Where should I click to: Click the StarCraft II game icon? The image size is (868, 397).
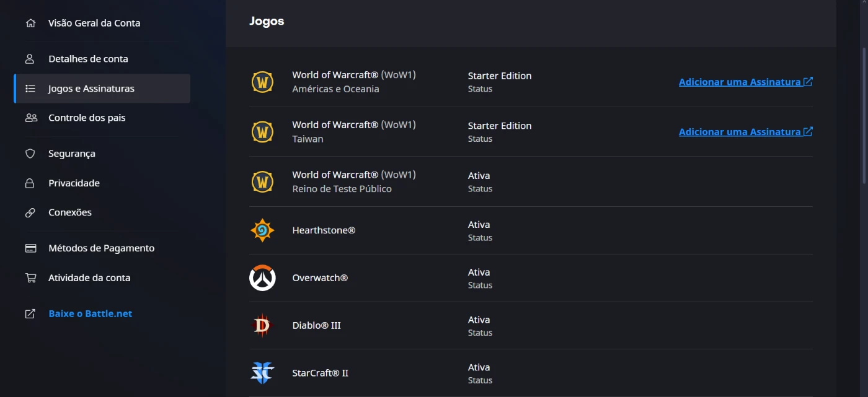click(x=262, y=373)
